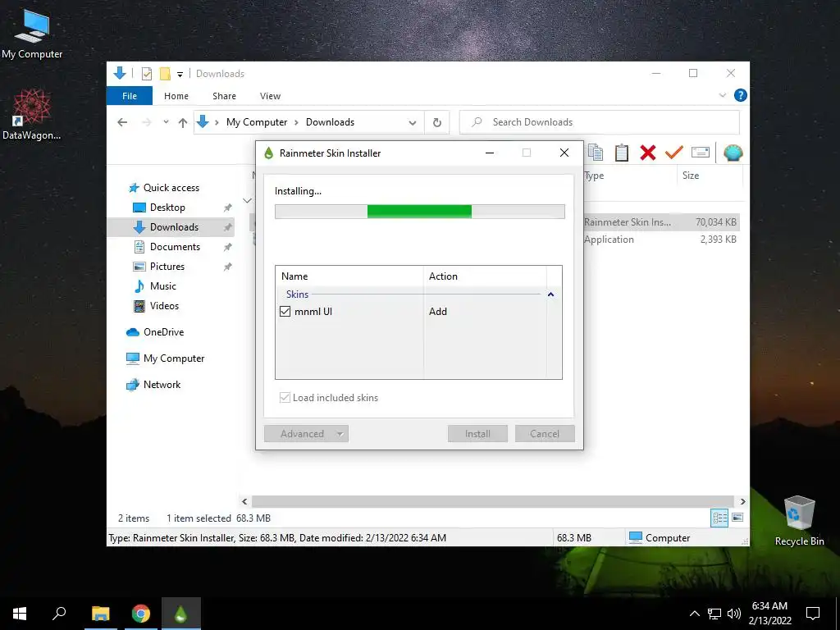
Task: Open the network icon in system tray
Action: [x=714, y=614]
